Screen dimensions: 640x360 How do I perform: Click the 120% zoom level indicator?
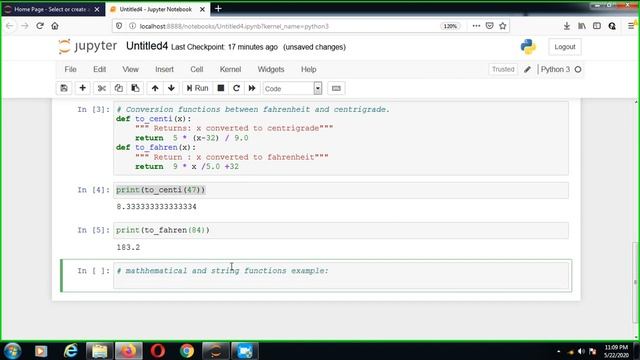tap(450, 26)
